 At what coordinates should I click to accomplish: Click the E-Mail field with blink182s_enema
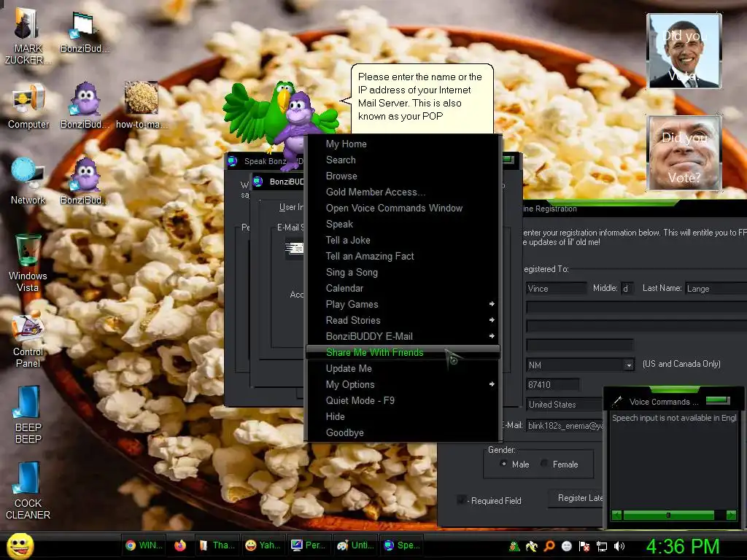point(565,426)
